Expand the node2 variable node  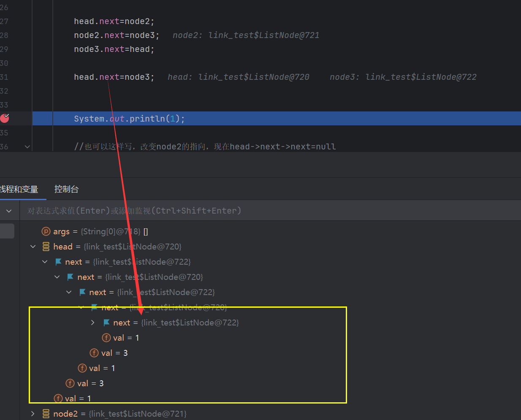click(x=33, y=414)
